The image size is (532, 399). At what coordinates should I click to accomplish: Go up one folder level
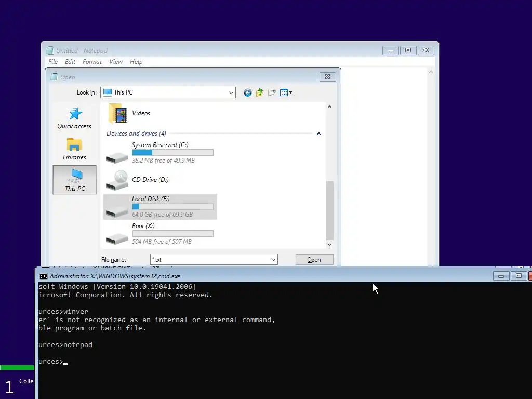click(x=260, y=92)
